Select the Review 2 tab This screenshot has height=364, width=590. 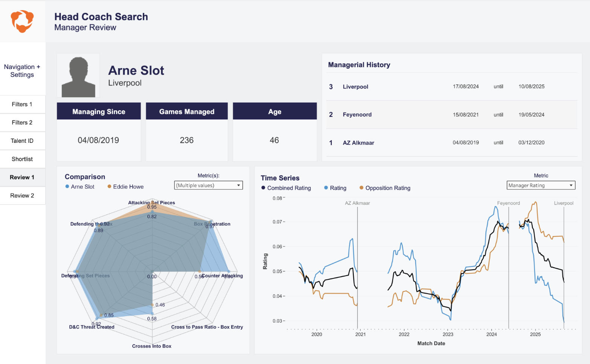pos(22,196)
